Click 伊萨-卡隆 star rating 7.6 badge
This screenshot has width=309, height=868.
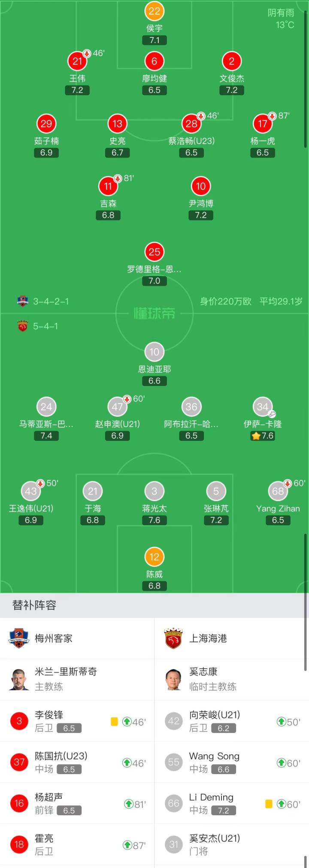pyautogui.click(x=263, y=436)
